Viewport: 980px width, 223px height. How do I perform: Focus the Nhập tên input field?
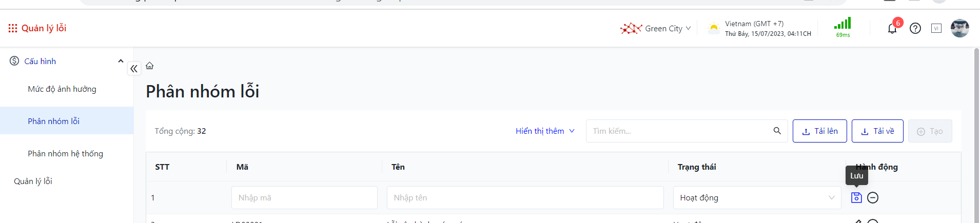click(x=525, y=198)
